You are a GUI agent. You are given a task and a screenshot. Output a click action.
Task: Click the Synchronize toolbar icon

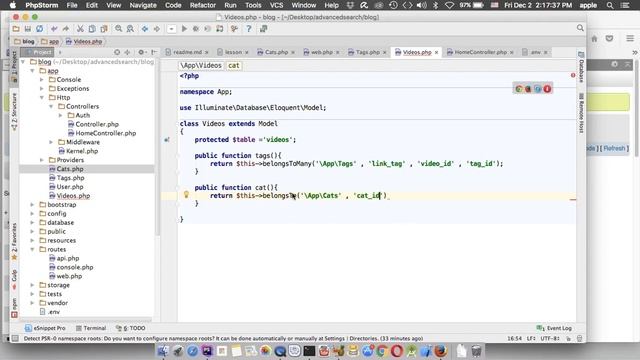40,29
